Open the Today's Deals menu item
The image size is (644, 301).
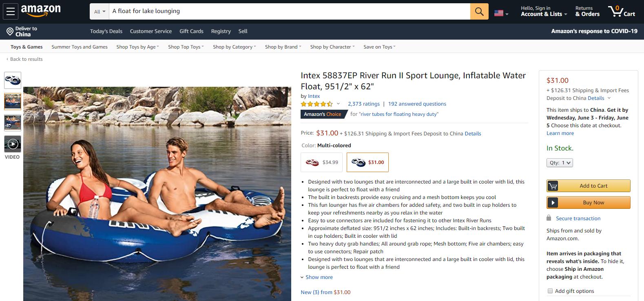106,31
